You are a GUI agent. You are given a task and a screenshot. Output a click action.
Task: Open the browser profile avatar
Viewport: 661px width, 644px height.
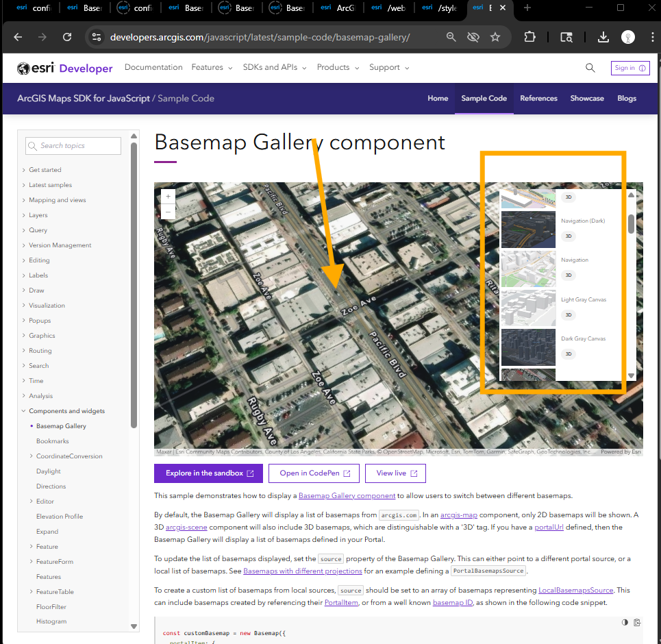627,37
